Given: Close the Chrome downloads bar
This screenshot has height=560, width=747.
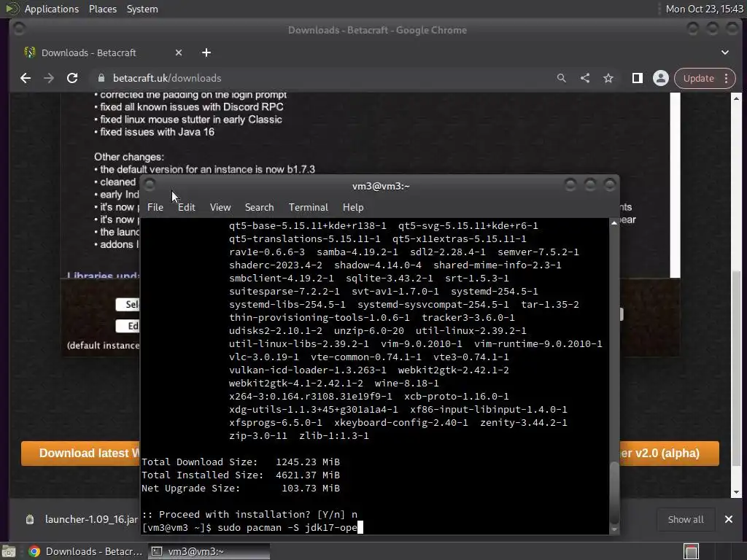Looking at the screenshot, I should click(x=729, y=519).
